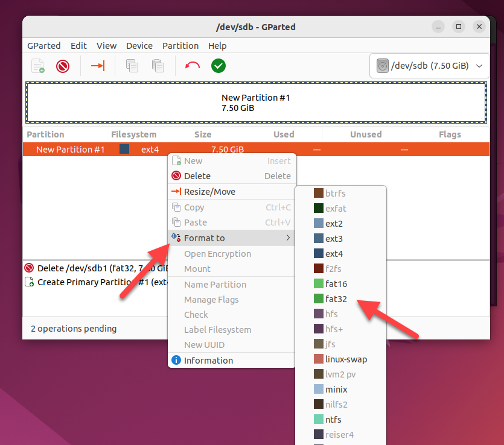Click the green fat32 color swatch
Screen dimensions: 504x445
[x=319, y=298]
